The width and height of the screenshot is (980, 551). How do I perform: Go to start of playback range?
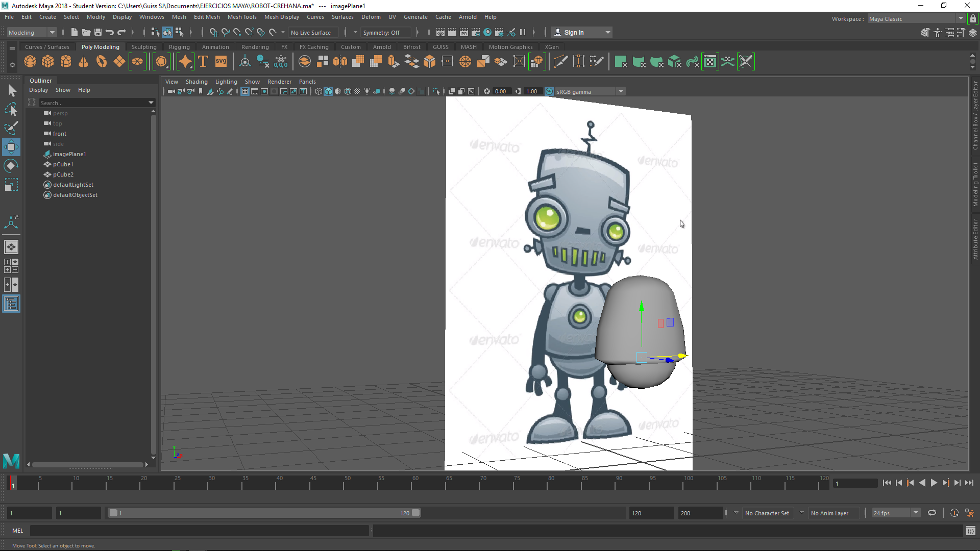[x=887, y=483]
